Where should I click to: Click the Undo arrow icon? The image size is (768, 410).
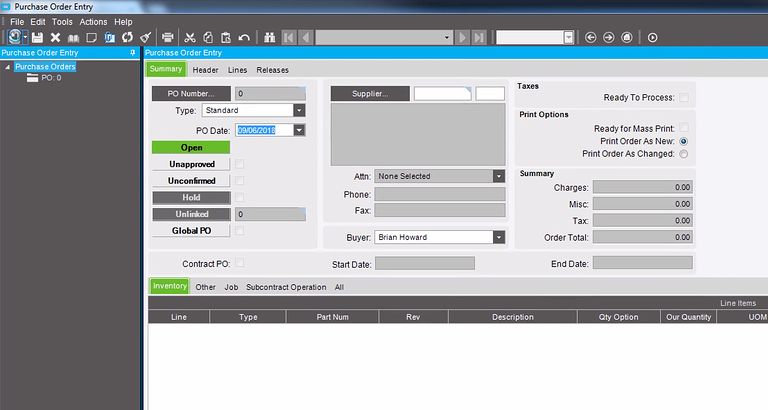pyautogui.click(x=244, y=37)
